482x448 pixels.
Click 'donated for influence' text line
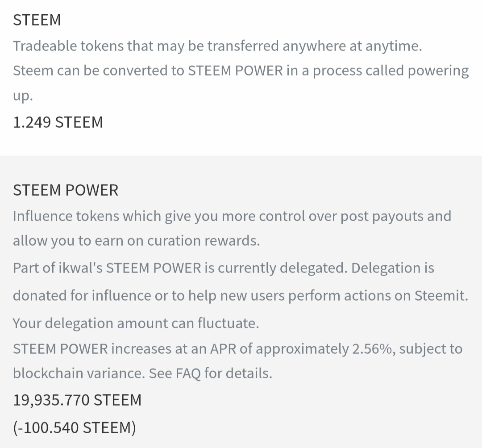point(241,296)
